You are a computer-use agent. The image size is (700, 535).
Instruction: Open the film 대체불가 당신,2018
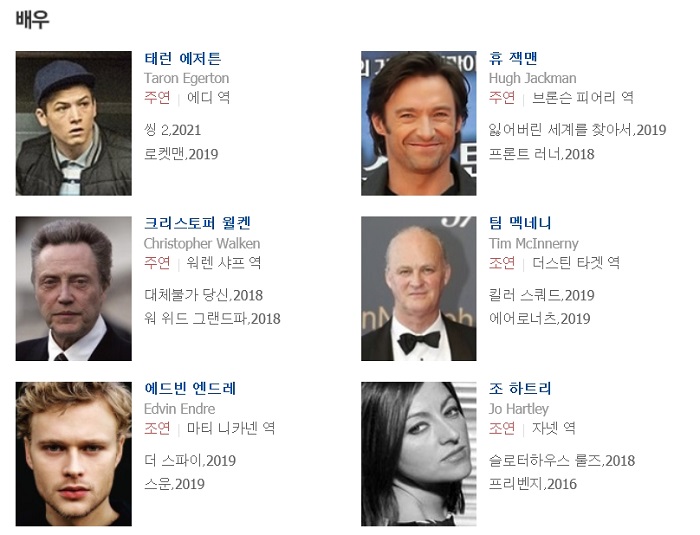click(204, 295)
